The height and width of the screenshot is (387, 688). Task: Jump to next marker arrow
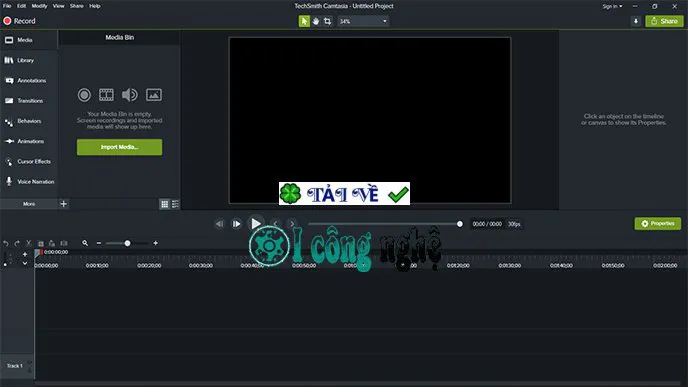click(293, 224)
